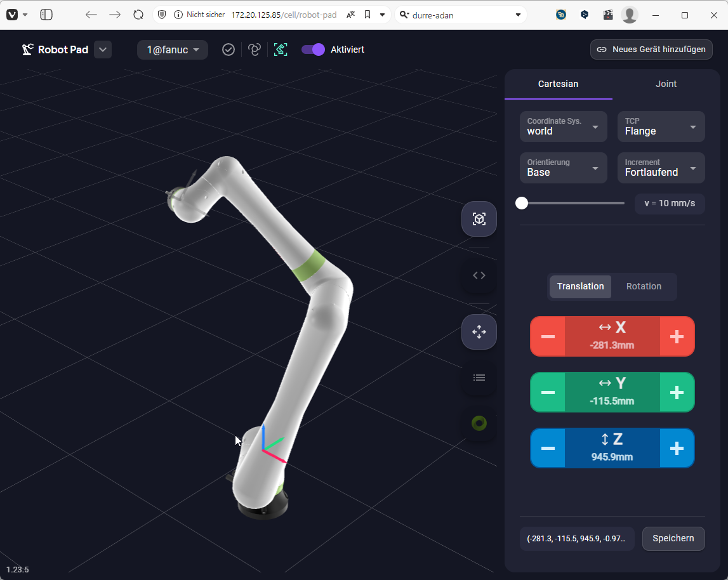Click the green focus frame icon in toolbar
Screen dimensions: 728x580
click(x=281, y=49)
